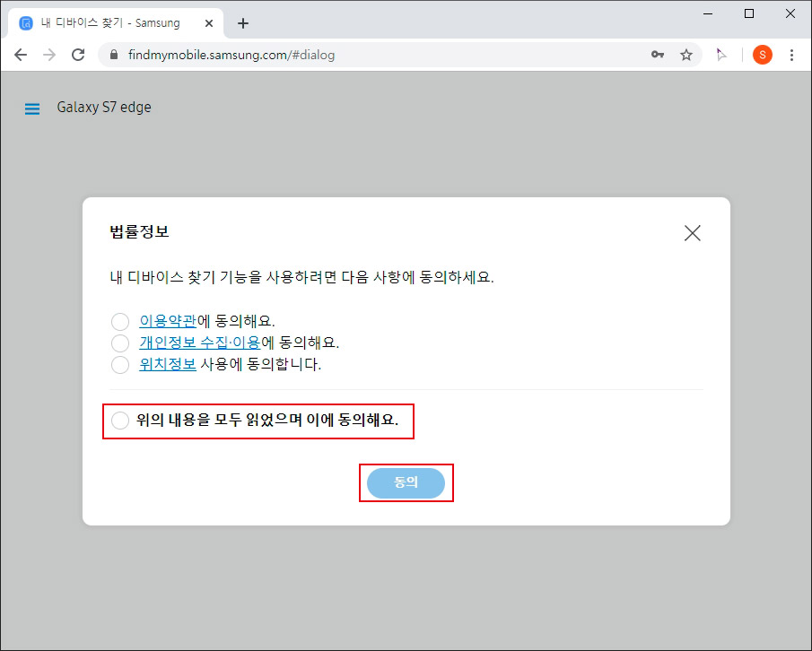Bookmark this page with the star
Screen dimensions: 812x651
click(686, 55)
